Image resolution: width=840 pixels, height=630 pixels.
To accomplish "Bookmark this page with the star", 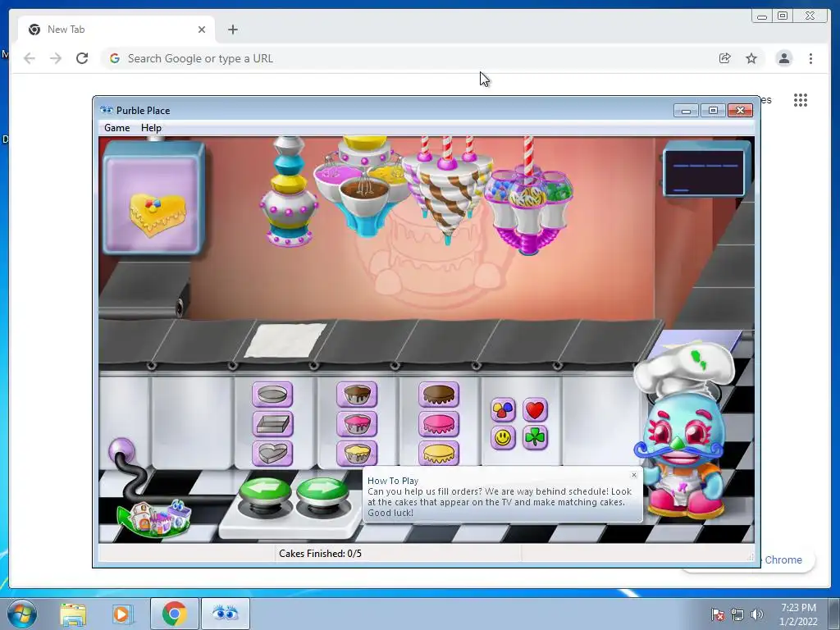I will pyautogui.click(x=751, y=58).
